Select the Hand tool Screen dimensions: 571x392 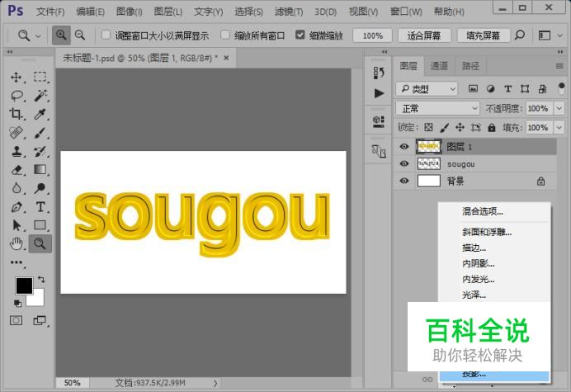pos(16,243)
